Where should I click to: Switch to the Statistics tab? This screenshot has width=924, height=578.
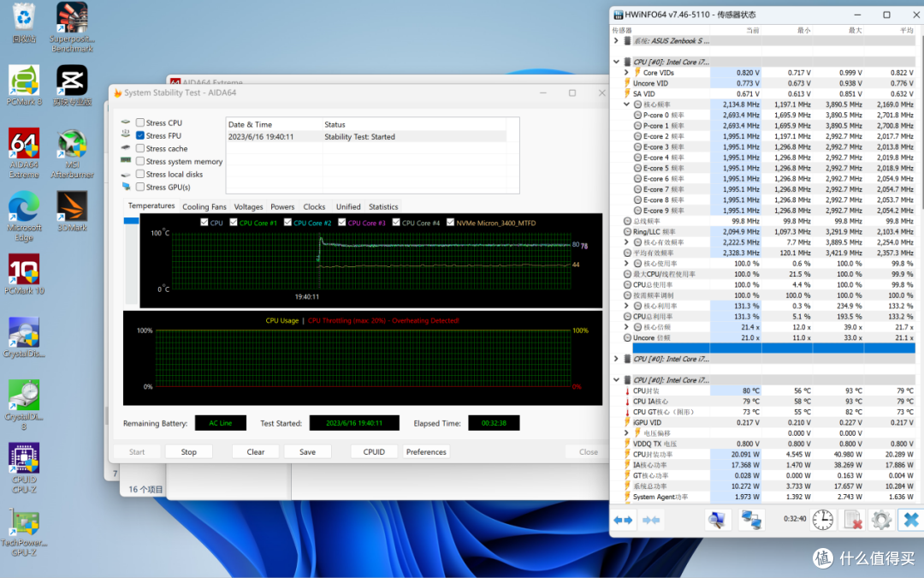(383, 206)
